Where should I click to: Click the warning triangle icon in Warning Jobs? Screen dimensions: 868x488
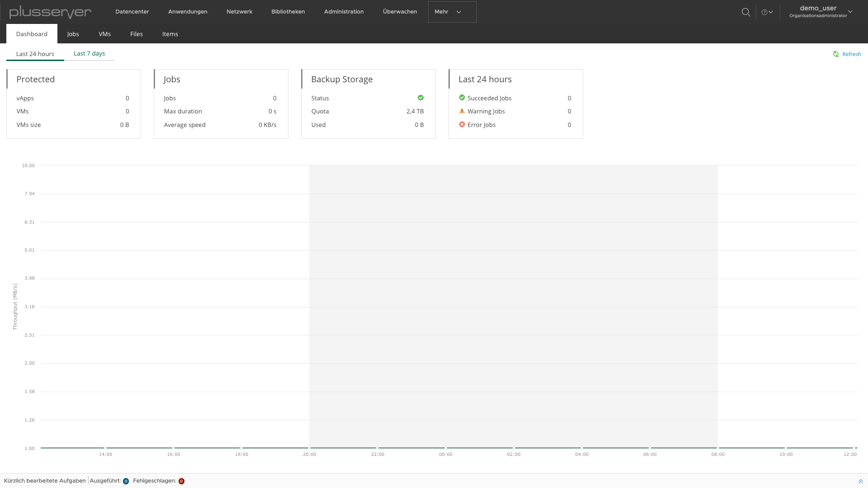click(x=462, y=111)
